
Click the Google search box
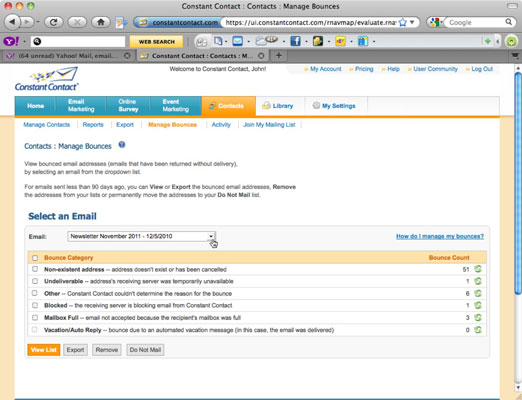click(475, 22)
